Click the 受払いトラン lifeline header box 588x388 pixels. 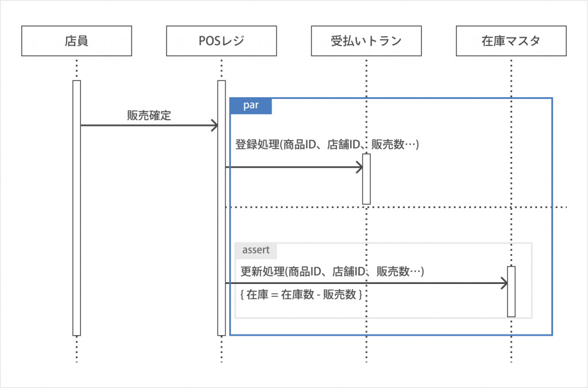tap(366, 41)
